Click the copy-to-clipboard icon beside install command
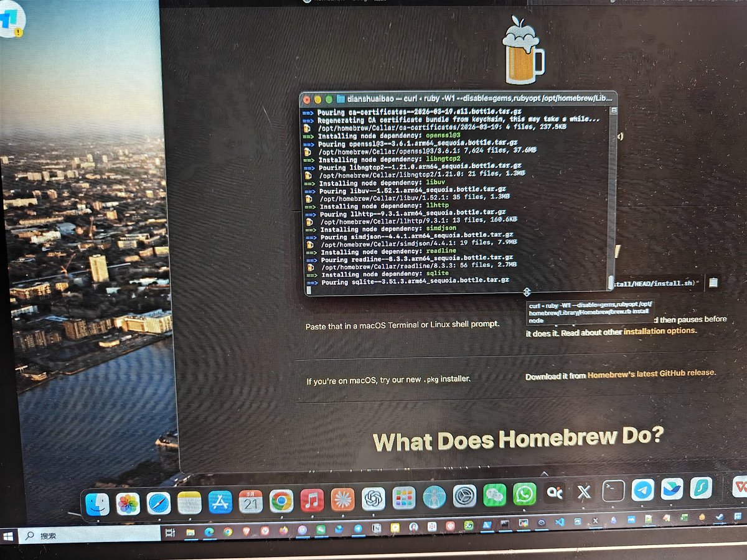The height and width of the screenshot is (560, 747). click(713, 282)
